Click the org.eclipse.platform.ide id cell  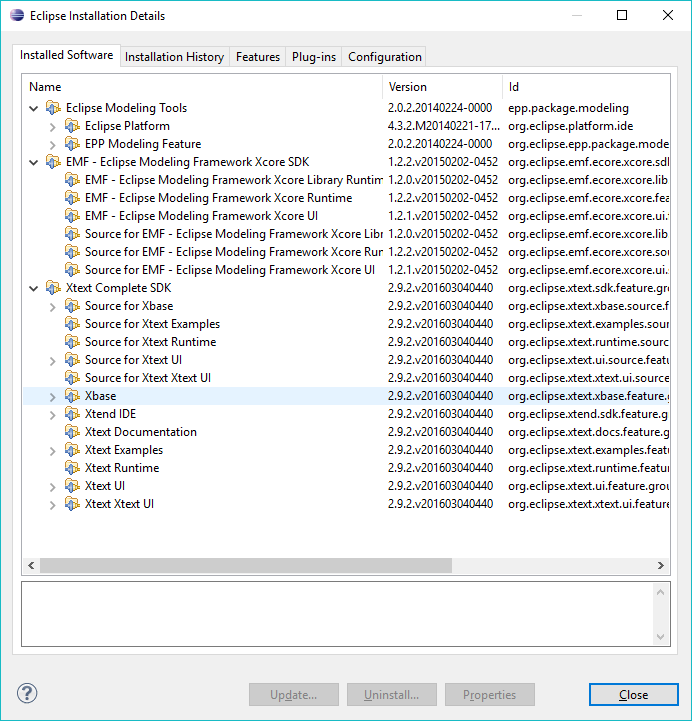[x=571, y=126]
